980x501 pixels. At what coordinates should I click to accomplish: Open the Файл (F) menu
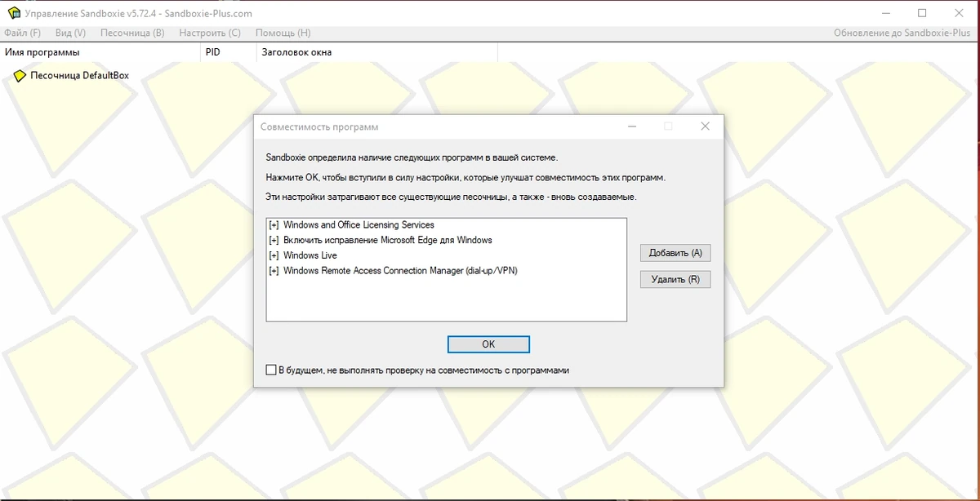[x=22, y=33]
